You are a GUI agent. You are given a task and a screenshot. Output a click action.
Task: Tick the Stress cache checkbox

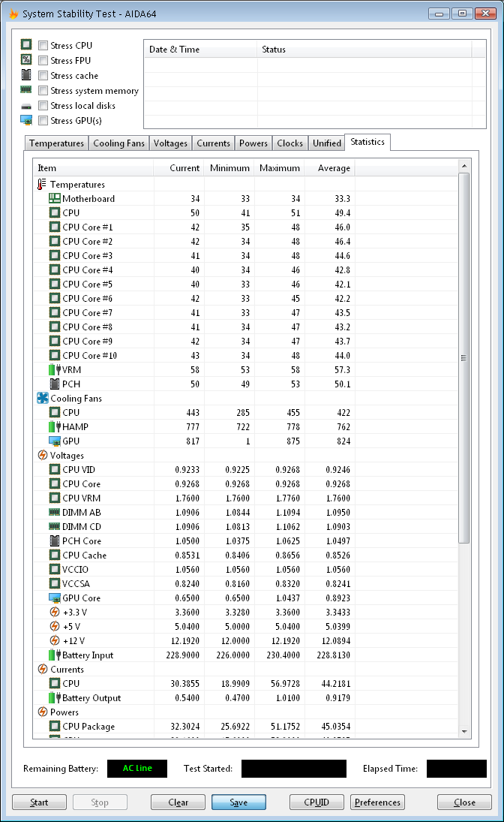43,76
